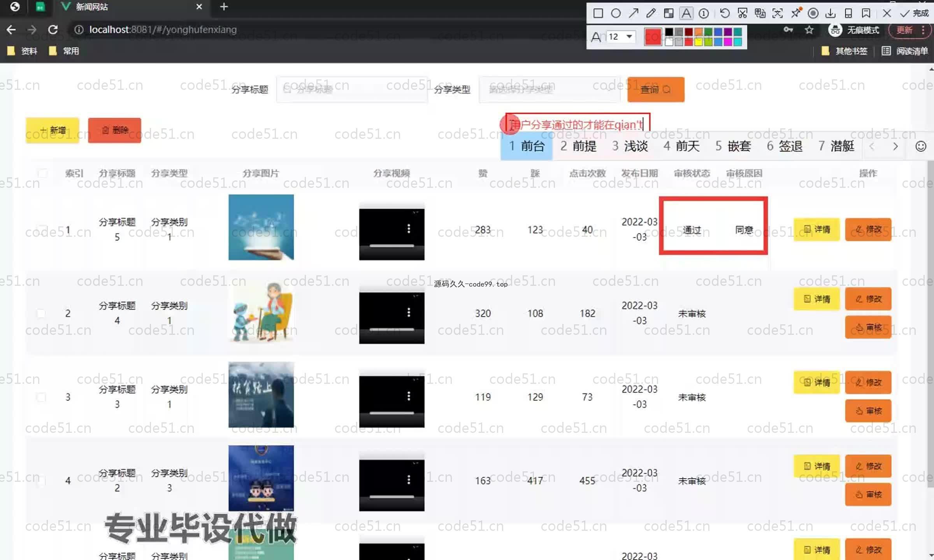Viewport: 934px width, 560px height.
Task: Open the IME emoji panel
Action: [921, 147]
